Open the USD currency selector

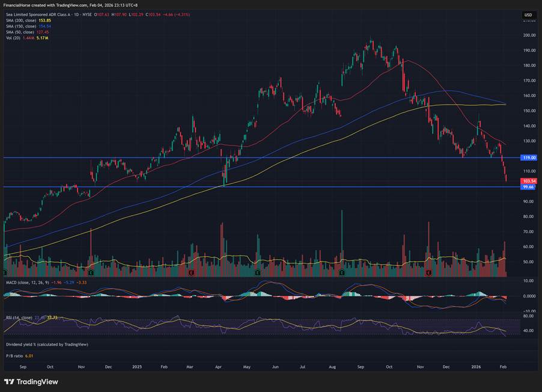(528, 15)
